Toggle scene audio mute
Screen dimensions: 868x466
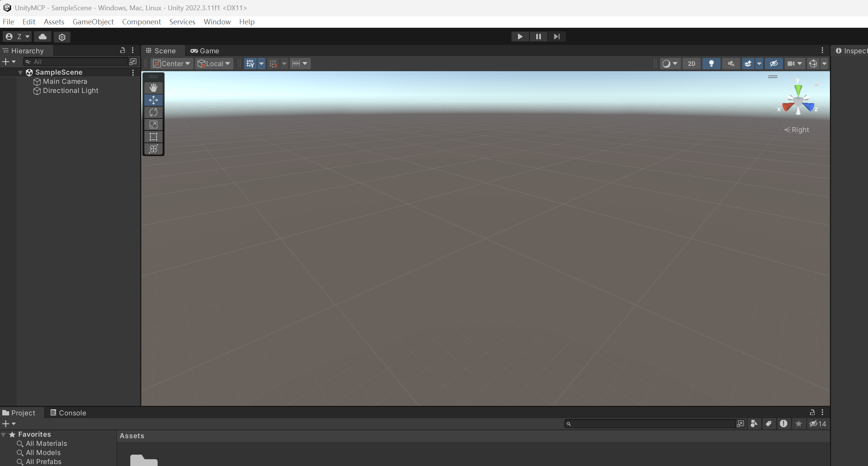click(x=731, y=64)
